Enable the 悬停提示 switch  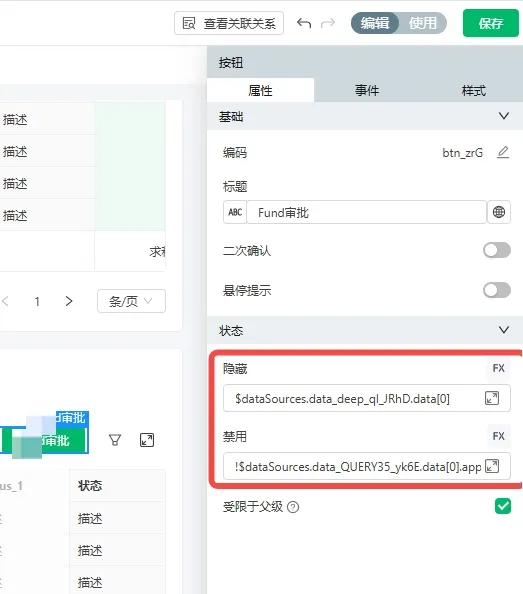[x=497, y=291]
